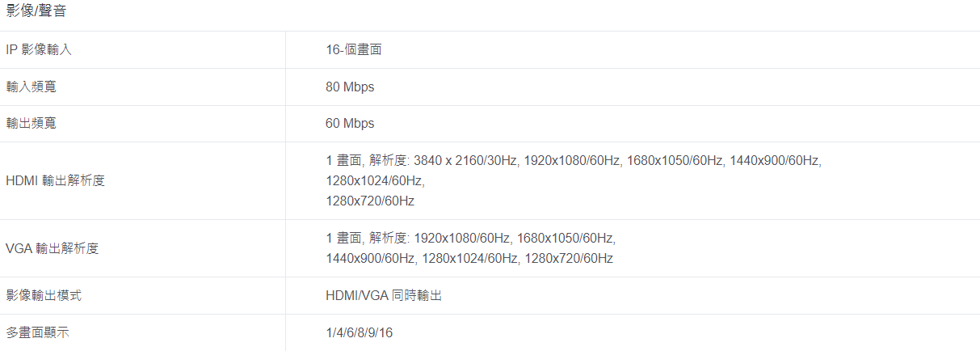Click 1440x900/60Hz in the VGA row
Screen dimensions: 980x351
pos(370,258)
